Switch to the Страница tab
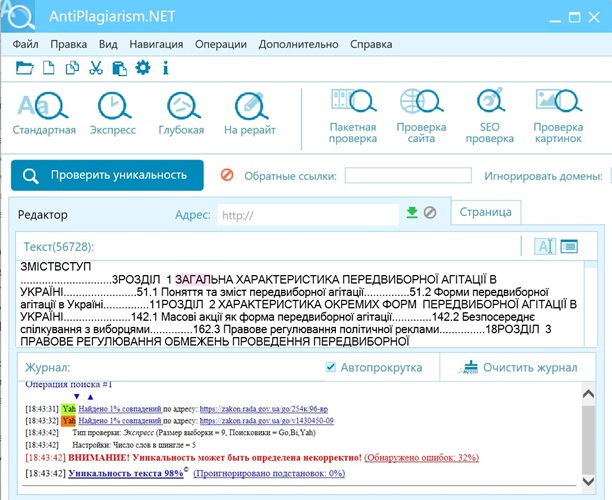The width and height of the screenshot is (612, 500). point(486,212)
